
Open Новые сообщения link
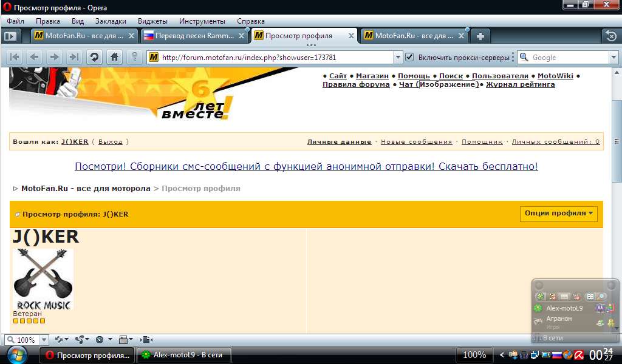point(417,142)
